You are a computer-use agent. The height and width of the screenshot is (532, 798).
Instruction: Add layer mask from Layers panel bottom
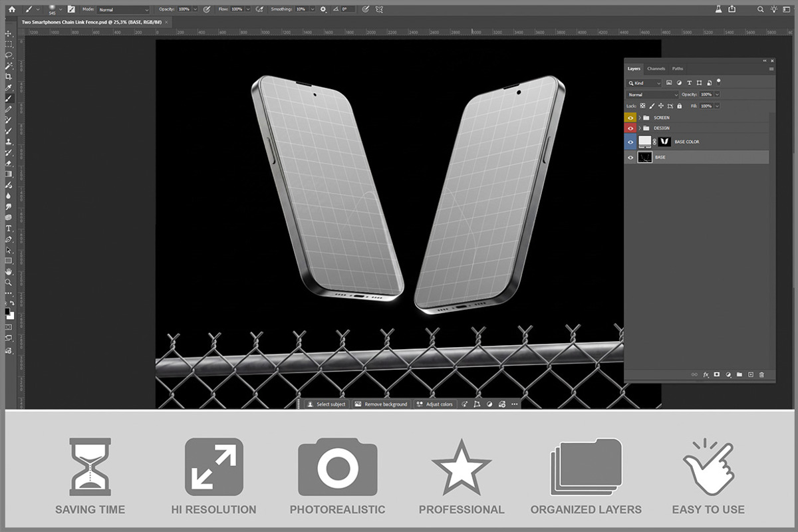[x=717, y=374]
